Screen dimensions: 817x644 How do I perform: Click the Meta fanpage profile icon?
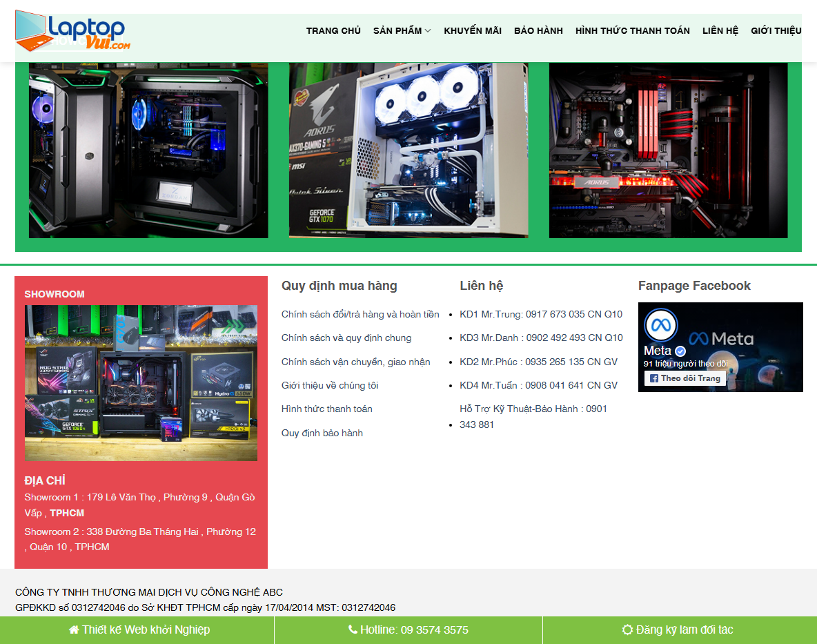tap(660, 325)
